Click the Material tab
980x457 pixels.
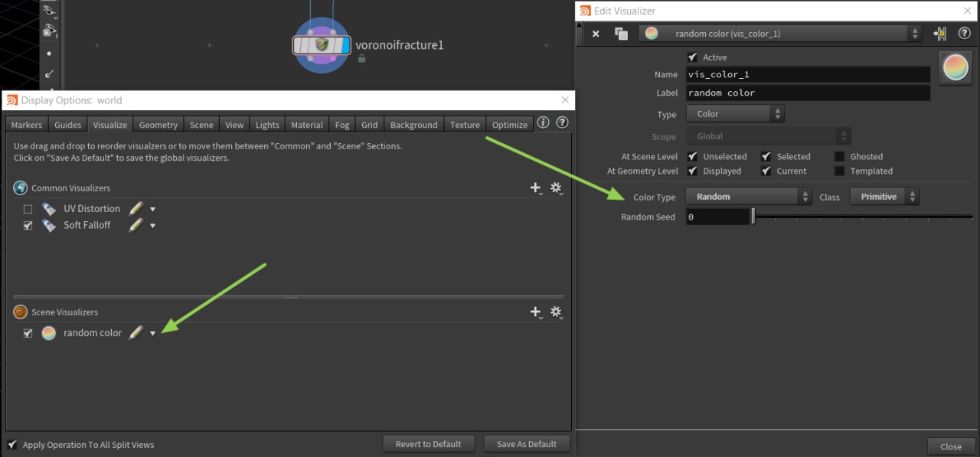(307, 125)
